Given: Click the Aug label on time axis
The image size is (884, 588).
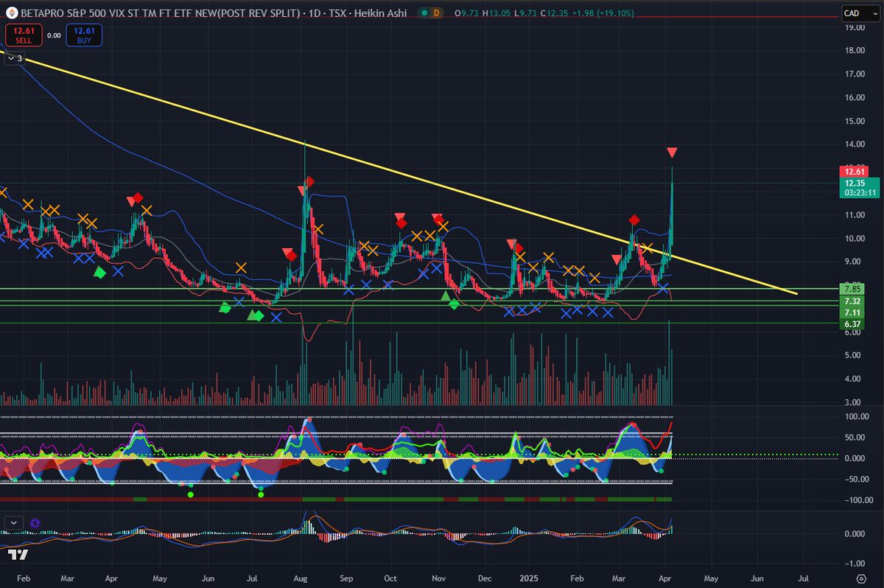Looking at the screenshot, I should tap(301, 579).
